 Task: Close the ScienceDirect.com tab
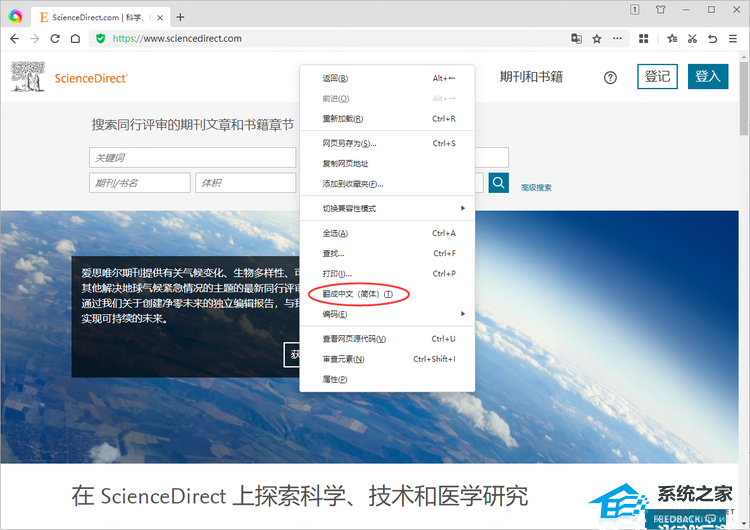[x=160, y=18]
